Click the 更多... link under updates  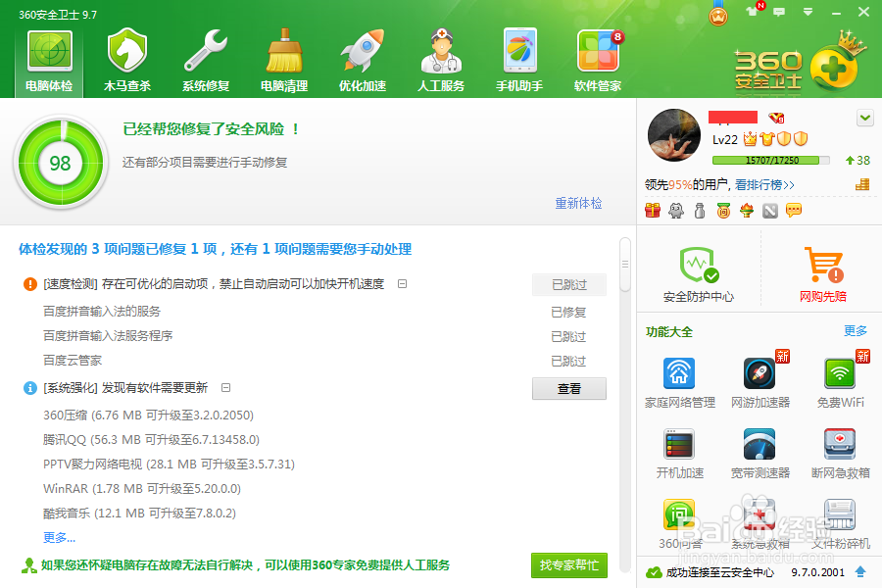59,537
